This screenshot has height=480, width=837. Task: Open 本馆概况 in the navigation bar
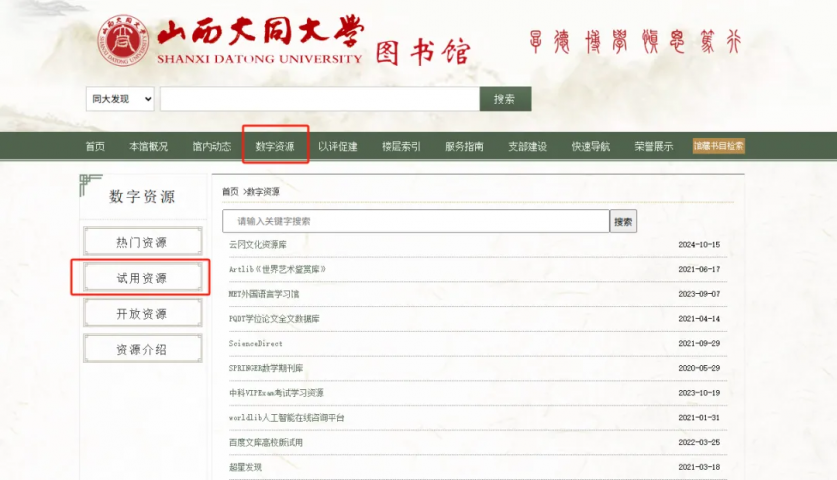click(148, 147)
